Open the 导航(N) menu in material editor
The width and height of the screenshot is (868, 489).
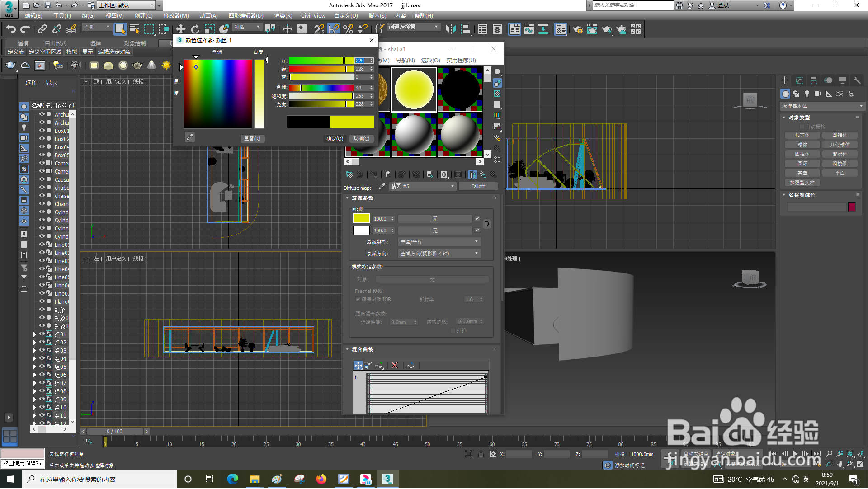point(405,61)
